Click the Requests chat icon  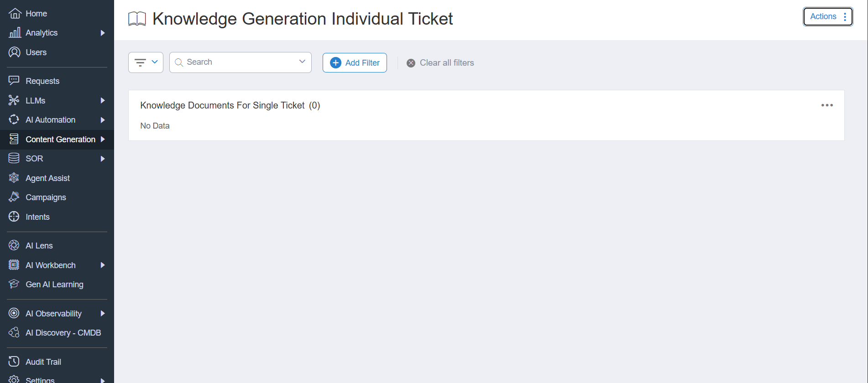pos(14,81)
